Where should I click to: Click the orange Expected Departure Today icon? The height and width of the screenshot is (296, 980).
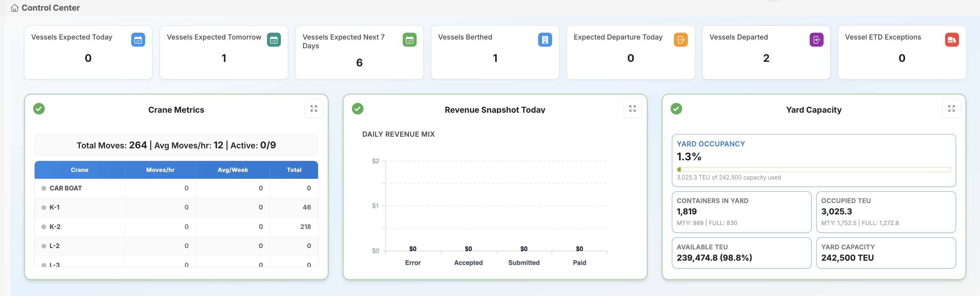pos(681,40)
